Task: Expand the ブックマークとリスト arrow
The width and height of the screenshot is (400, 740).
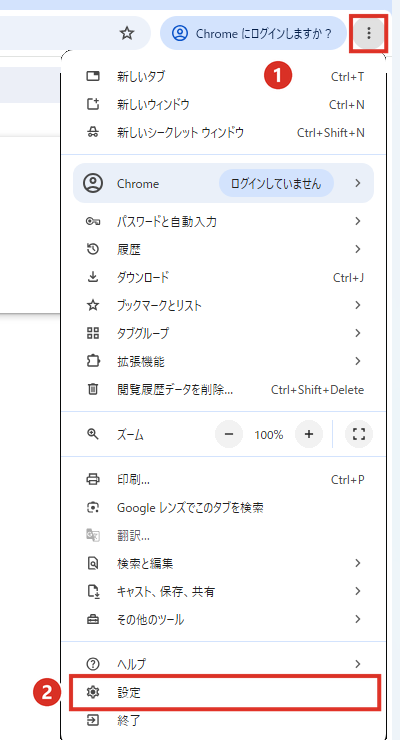Action: pyautogui.click(x=358, y=305)
